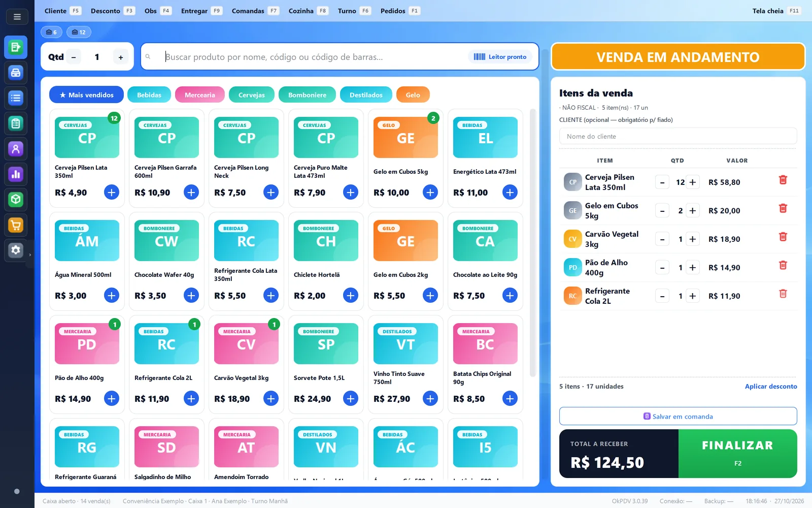Open the Comandas menu item
The image size is (812, 508).
(x=255, y=11)
